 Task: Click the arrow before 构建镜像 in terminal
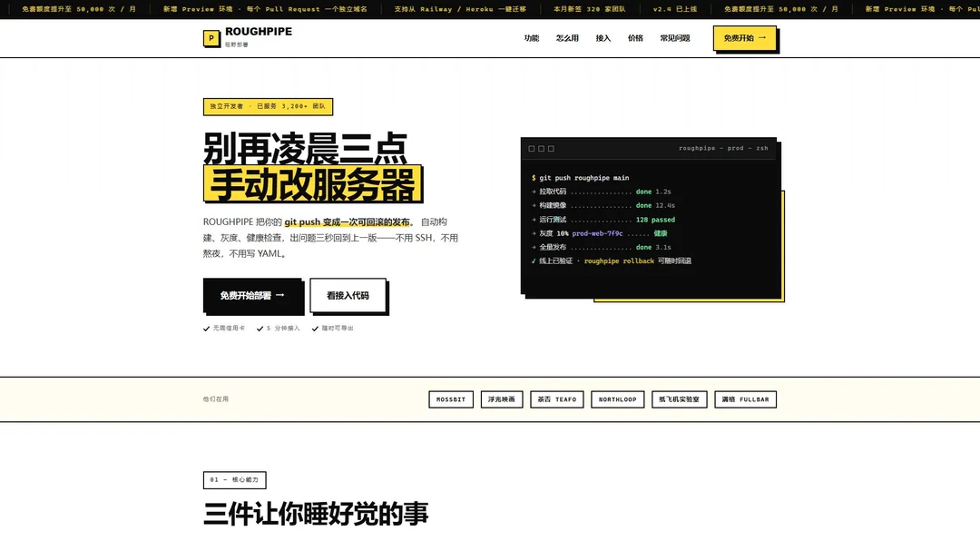534,206
